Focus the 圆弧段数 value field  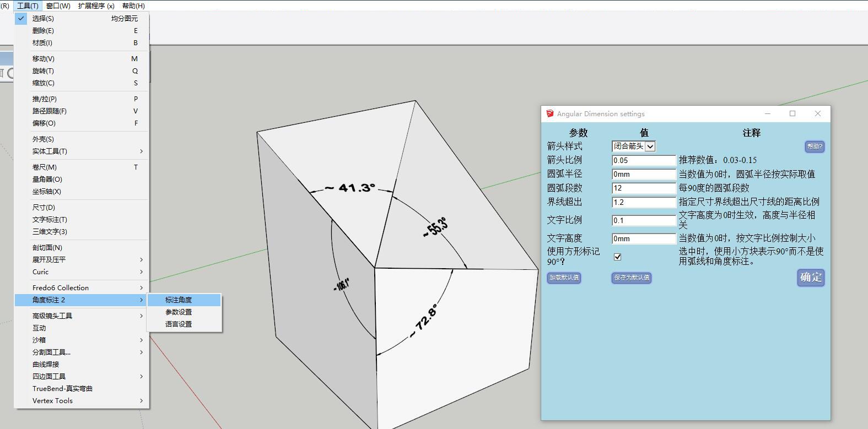643,188
